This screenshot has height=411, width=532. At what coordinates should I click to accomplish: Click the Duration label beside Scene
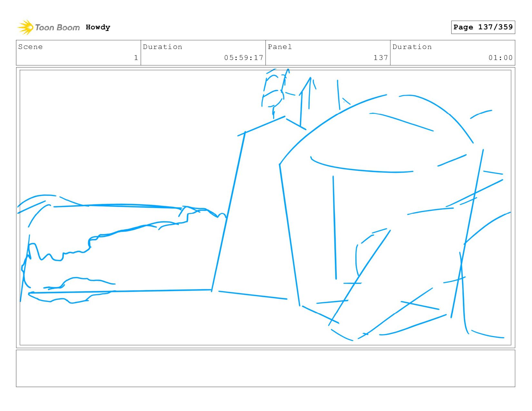pos(163,47)
